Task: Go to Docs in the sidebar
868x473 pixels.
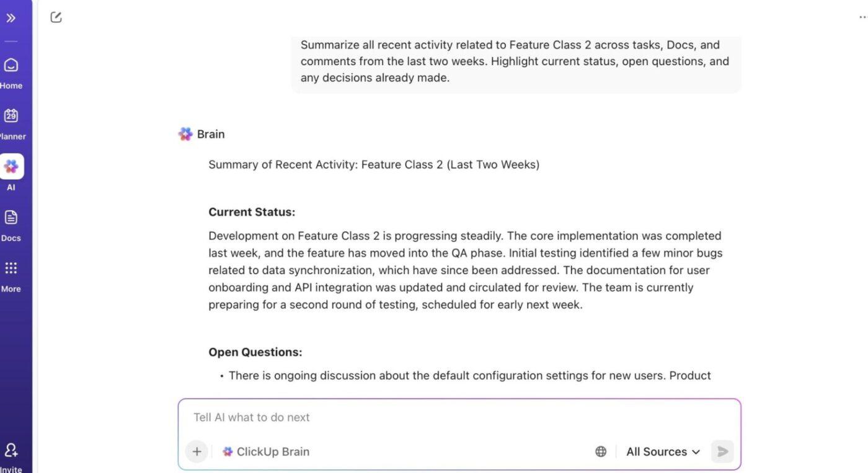Action: tap(11, 218)
